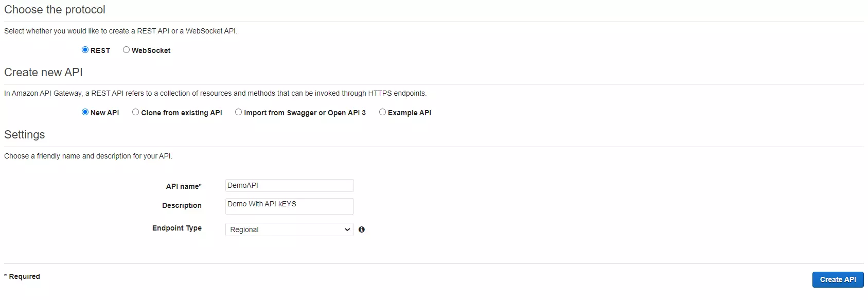Click the '* Required' note text

pos(22,276)
